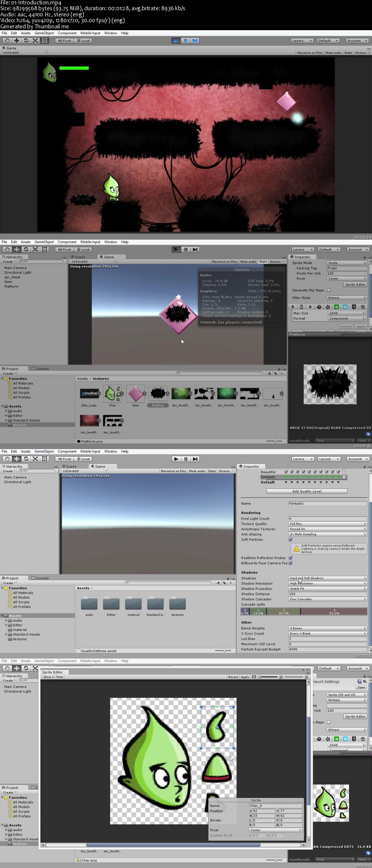Click the Step button in the 00:00:55 frame
This screenshot has height=868, width=372.
(x=195, y=459)
